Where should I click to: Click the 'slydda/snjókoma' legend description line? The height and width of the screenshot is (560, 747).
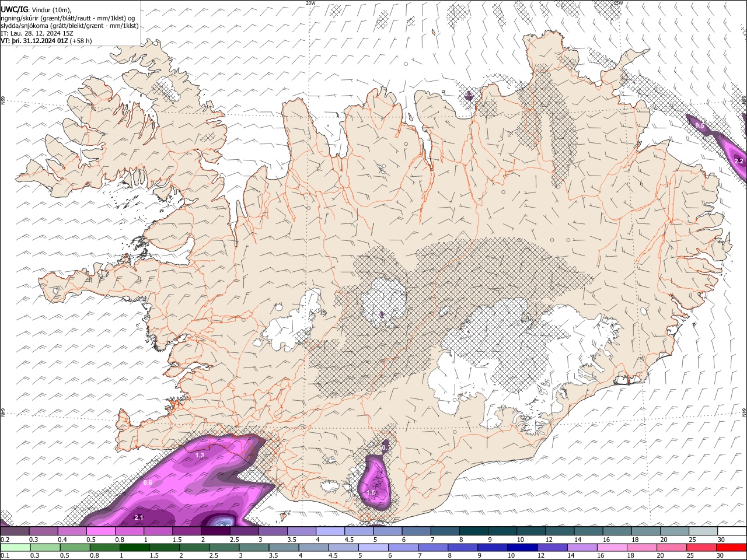click(x=69, y=26)
